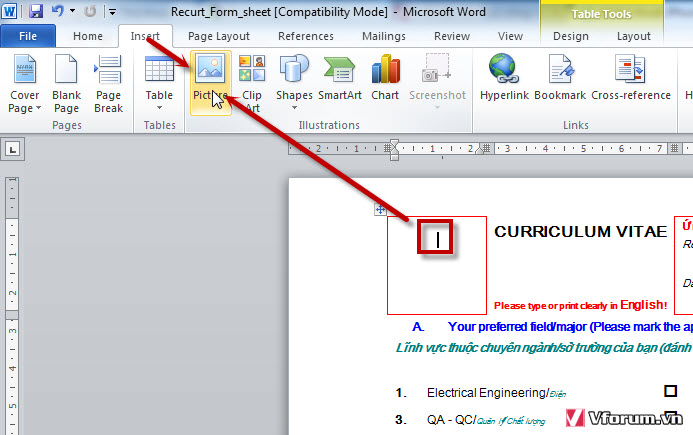Click the vertical ruler on left side
Screen dimensions: 693x435
12,305
